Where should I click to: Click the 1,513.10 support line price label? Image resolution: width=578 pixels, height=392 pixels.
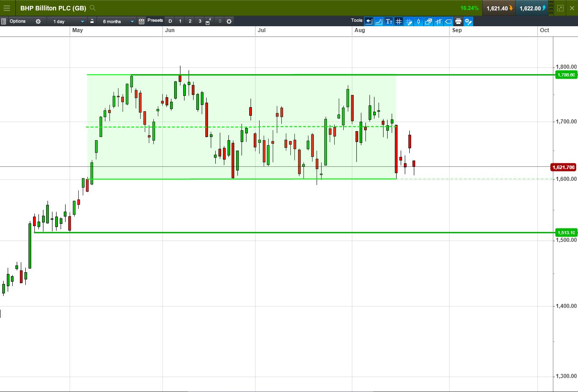click(566, 233)
